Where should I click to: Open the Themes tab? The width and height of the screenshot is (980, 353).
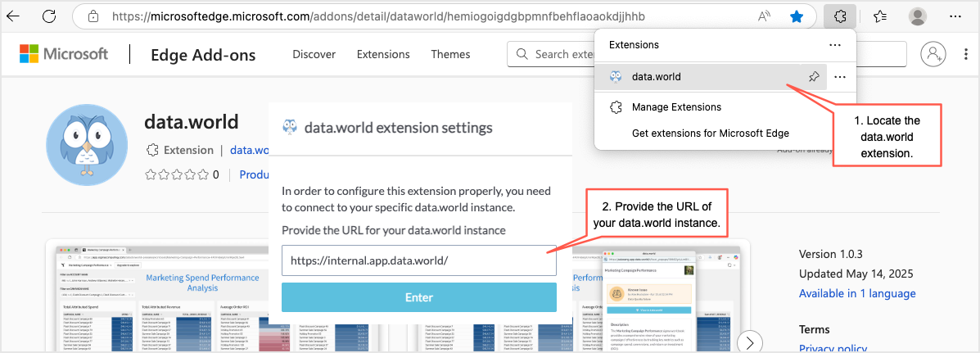(x=450, y=54)
